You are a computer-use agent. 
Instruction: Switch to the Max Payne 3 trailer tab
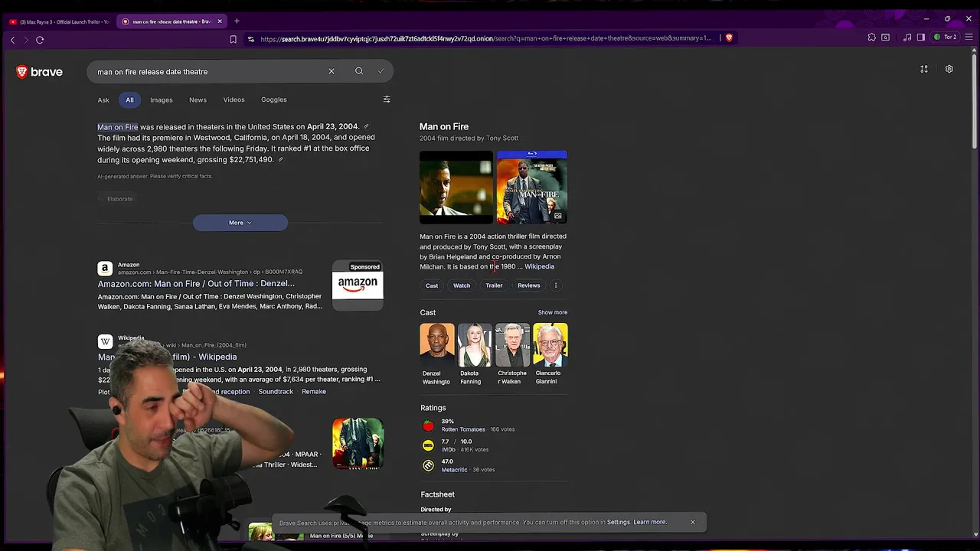(x=58, y=21)
